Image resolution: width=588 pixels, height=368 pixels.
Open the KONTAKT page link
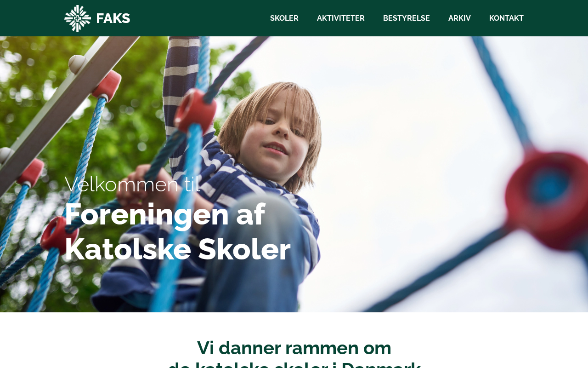point(506,18)
